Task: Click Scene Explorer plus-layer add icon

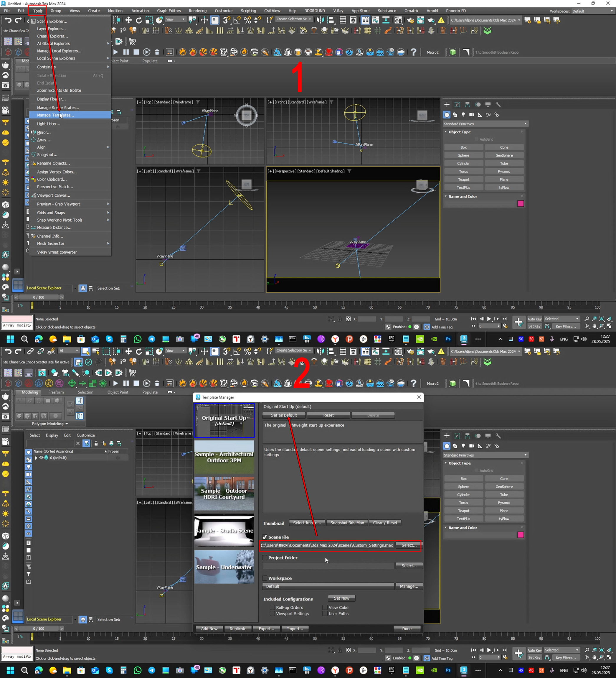Action: click(x=104, y=443)
